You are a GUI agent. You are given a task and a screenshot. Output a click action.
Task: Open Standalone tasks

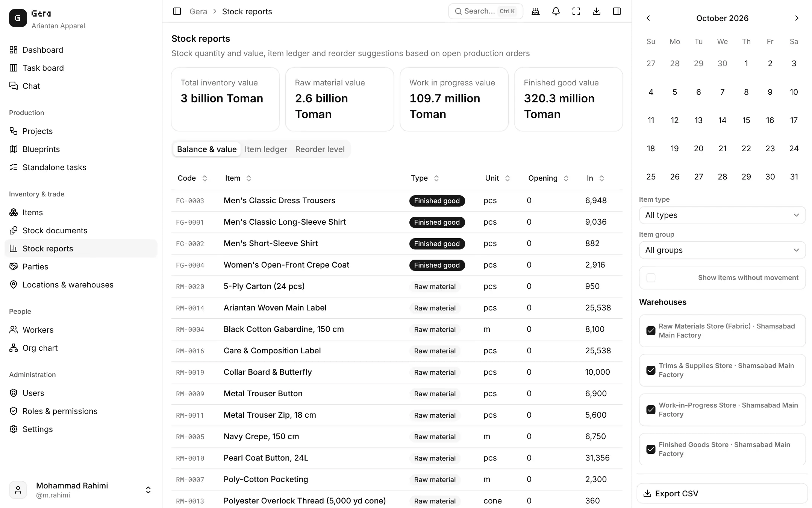[81, 167]
